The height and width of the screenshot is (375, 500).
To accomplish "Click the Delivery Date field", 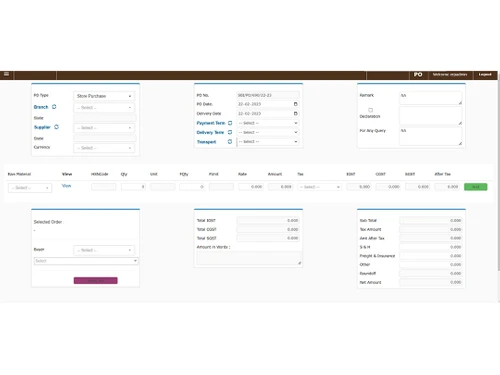I will 268,113.
